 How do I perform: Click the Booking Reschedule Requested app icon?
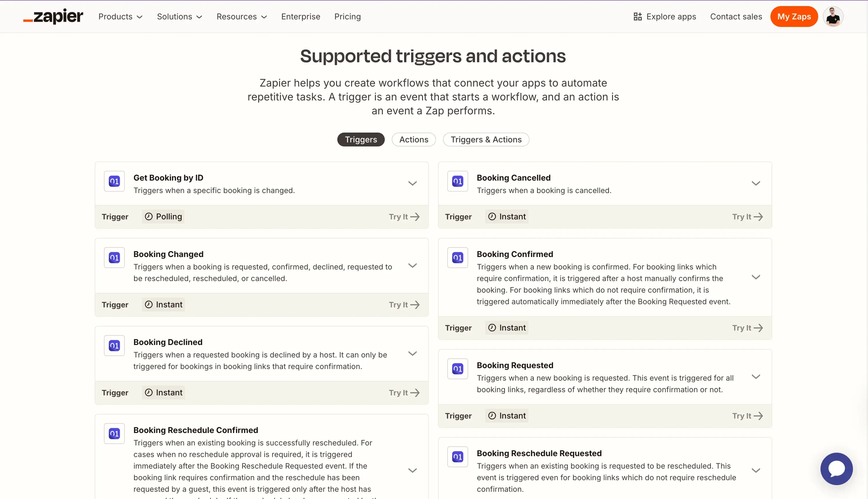458,456
